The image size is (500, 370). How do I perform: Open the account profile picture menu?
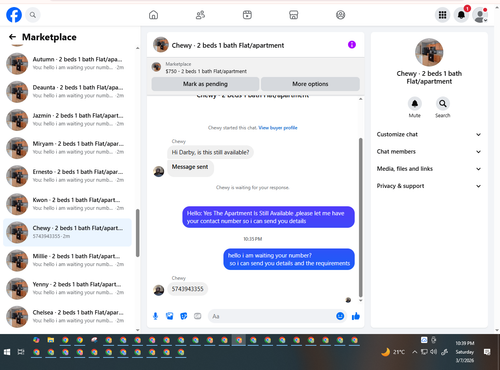pos(480,15)
